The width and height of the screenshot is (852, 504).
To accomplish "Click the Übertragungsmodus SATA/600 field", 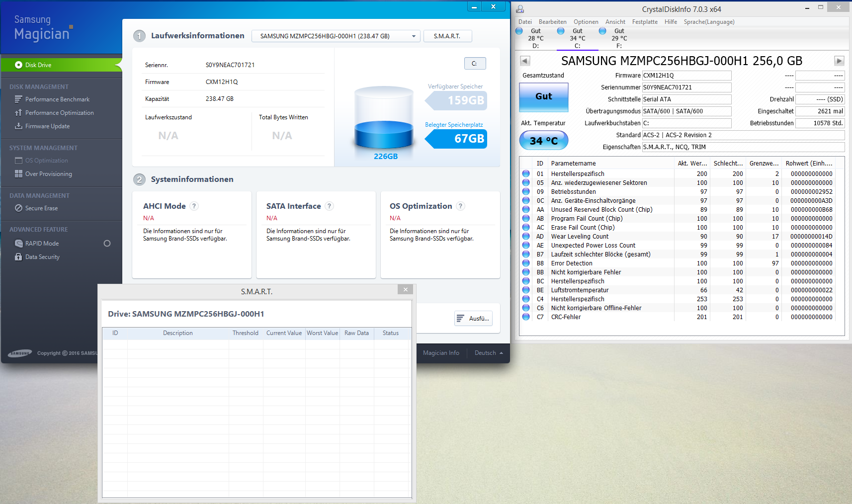I will click(x=686, y=111).
